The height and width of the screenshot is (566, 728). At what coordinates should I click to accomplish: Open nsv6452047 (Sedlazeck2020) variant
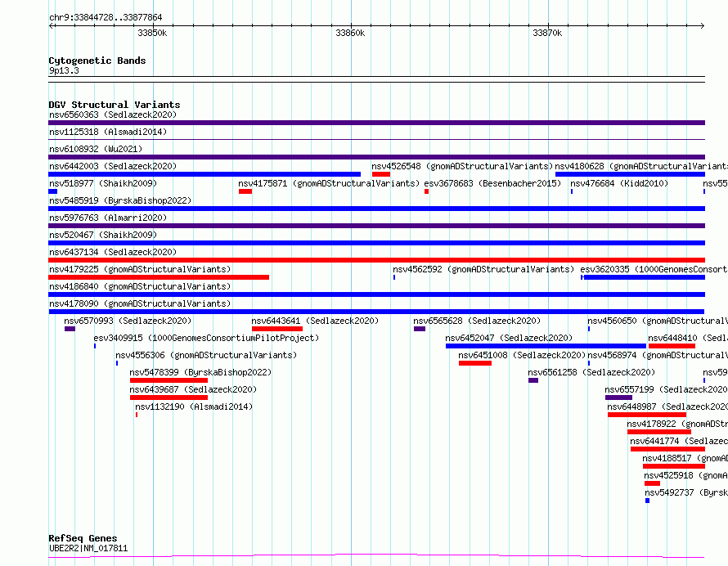tap(509, 338)
